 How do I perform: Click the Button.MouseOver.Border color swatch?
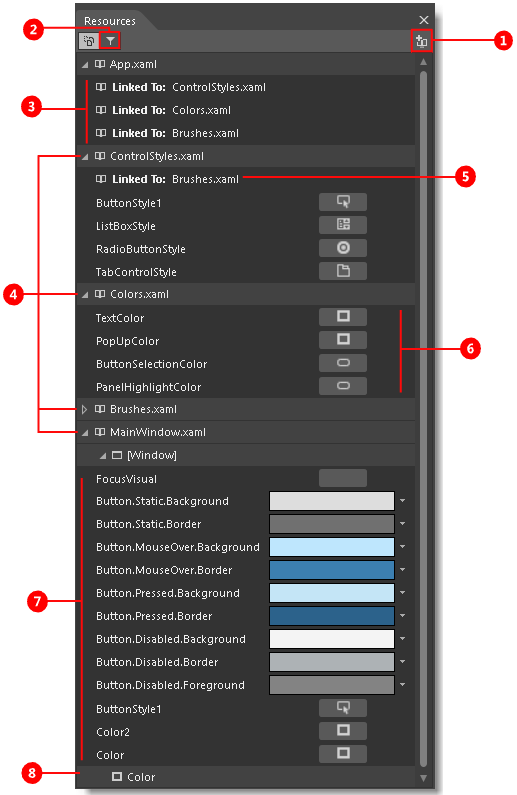point(332,570)
